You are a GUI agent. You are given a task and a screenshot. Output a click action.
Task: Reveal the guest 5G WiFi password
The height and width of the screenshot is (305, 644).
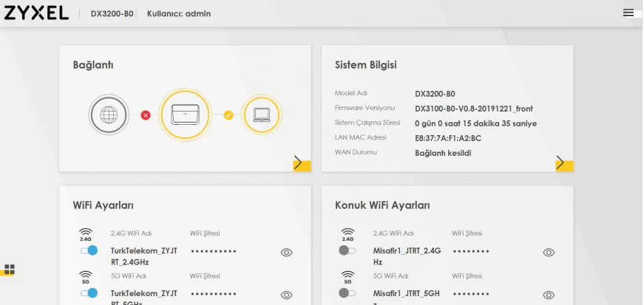549,295
